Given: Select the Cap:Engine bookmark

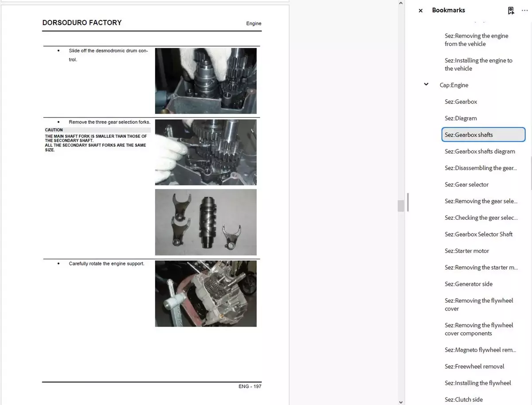Looking at the screenshot, I should (x=454, y=85).
